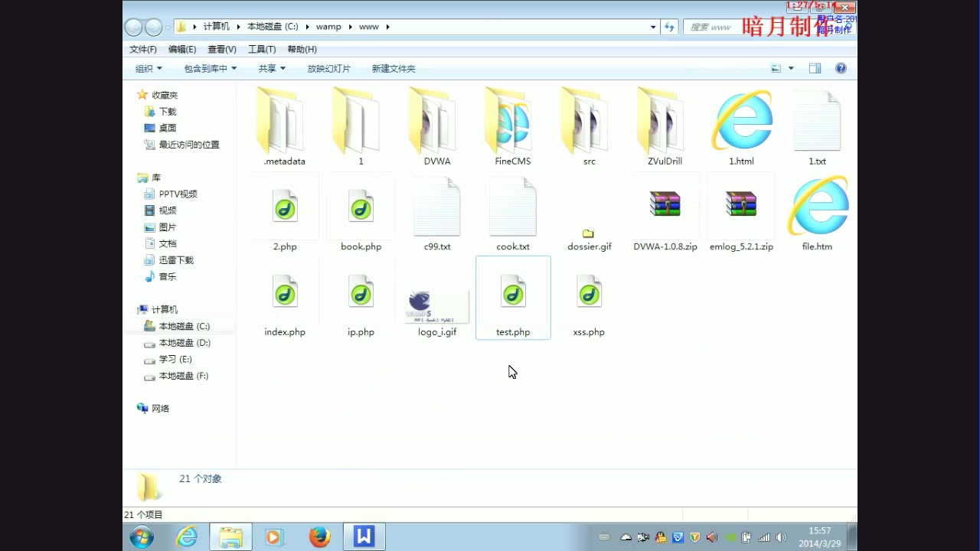Select the emlog_5.2.1.zip archive
This screenshot has width=980, height=551.
pos(741,212)
